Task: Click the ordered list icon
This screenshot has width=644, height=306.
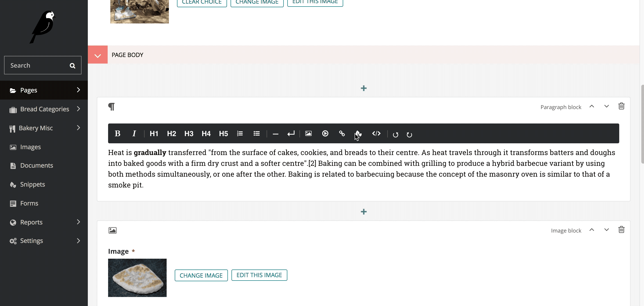Action: pos(239,133)
